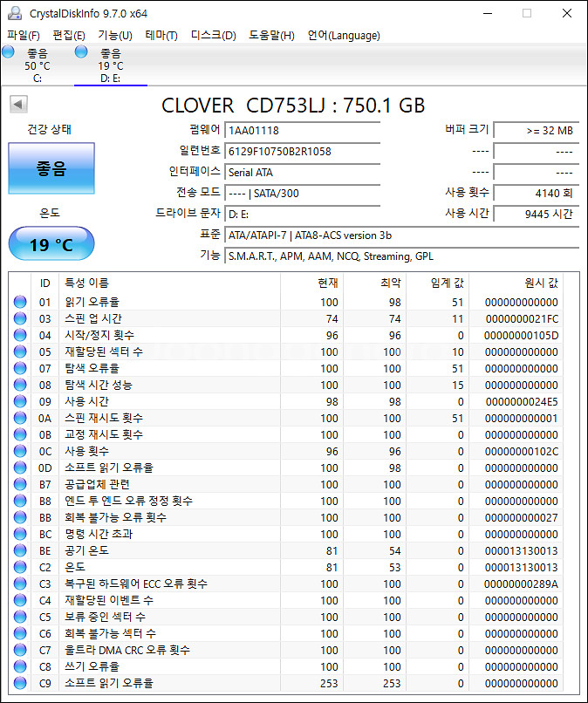Click status circle icon for ID C6 회복 불가능 섹터 수
The image size is (588, 703).
point(20,633)
